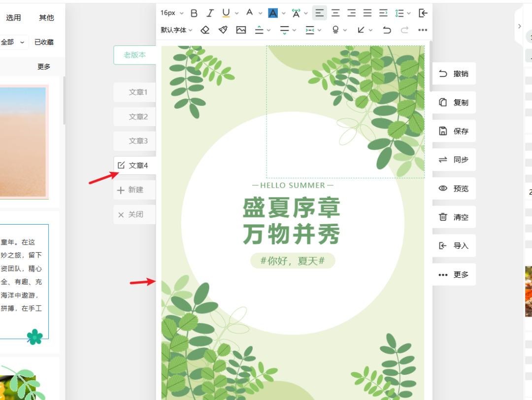Toggle underline formatting

click(x=226, y=13)
